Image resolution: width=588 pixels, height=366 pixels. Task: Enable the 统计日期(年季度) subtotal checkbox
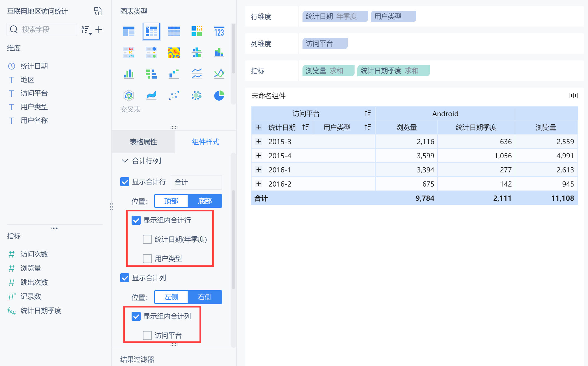[147, 239]
